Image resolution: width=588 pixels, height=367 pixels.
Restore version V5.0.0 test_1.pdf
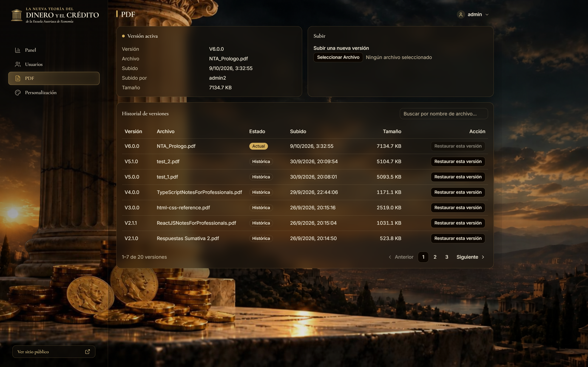pos(458,177)
